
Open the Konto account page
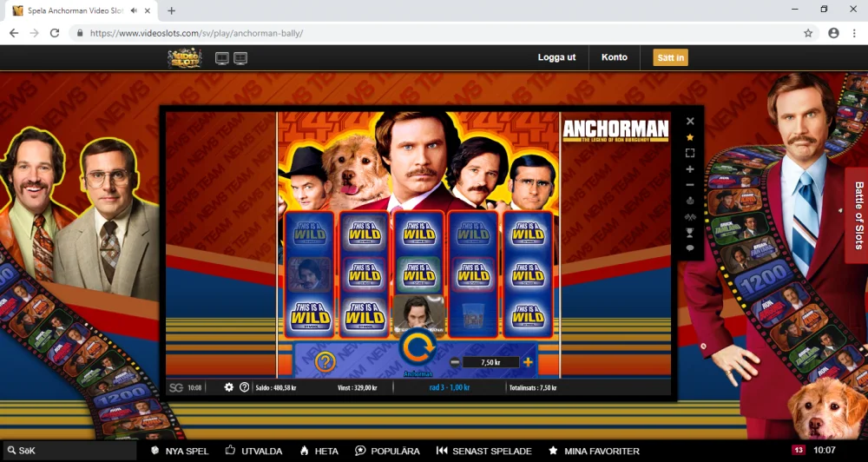[x=615, y=57]
